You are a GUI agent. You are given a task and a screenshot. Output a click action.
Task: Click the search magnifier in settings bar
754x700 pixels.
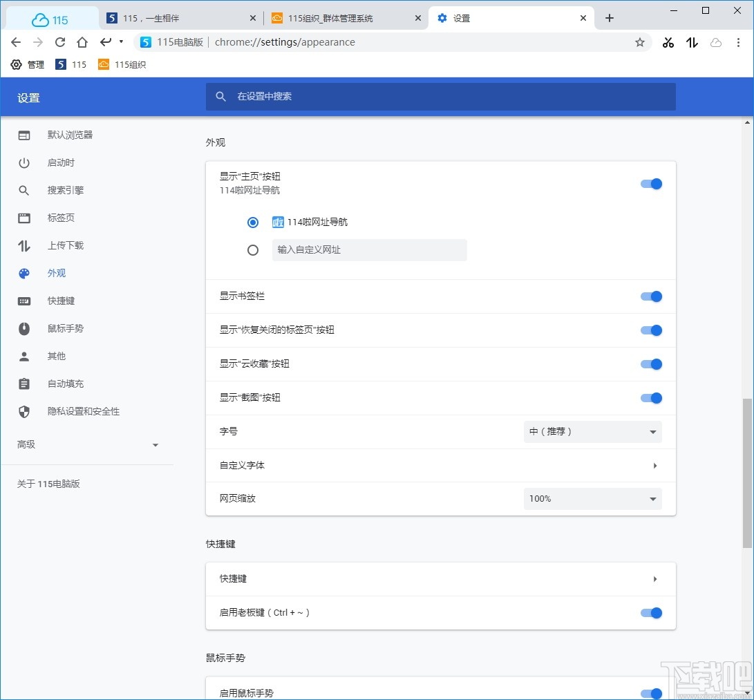[x=220, y=97]
